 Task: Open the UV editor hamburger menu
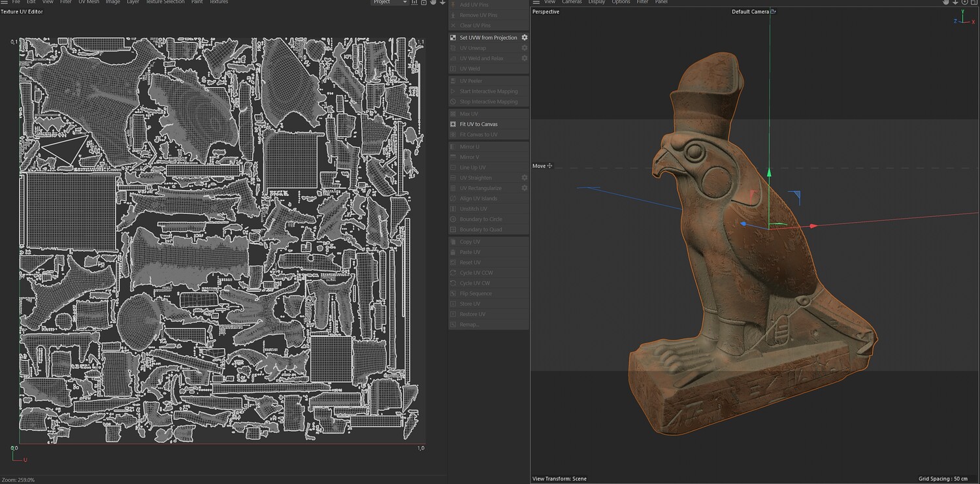click(x=5, y=2)
